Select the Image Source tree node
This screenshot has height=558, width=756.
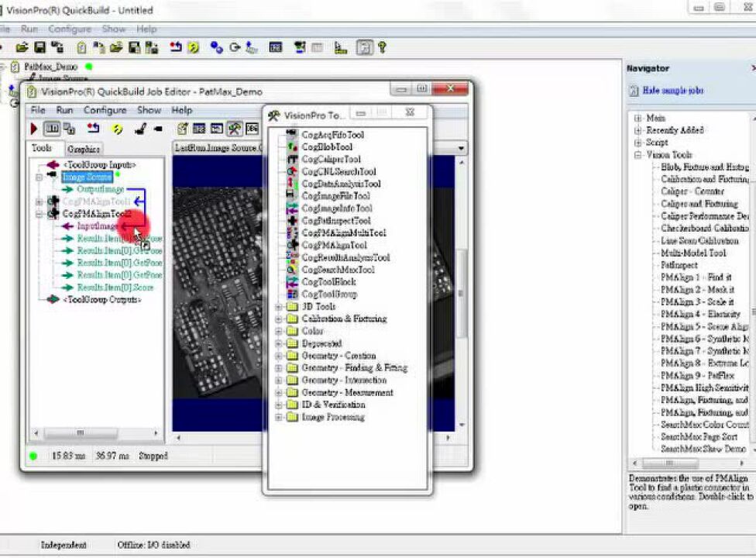[87, 177]
